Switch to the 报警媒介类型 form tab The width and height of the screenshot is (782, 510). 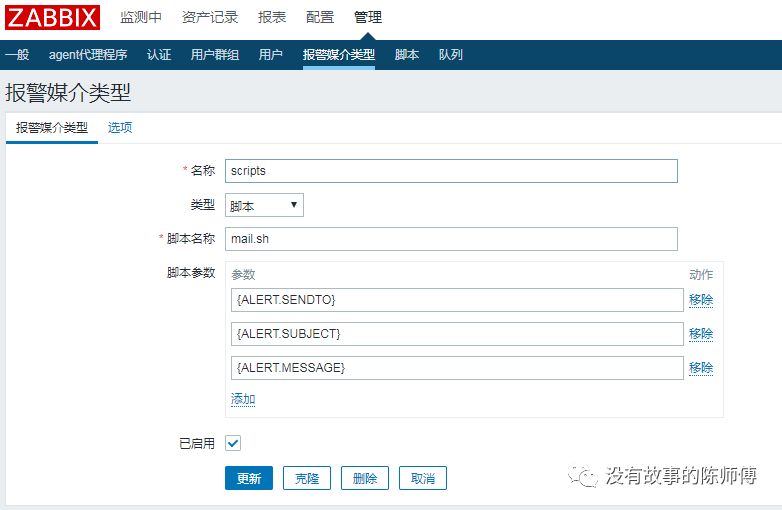point(52,128)
